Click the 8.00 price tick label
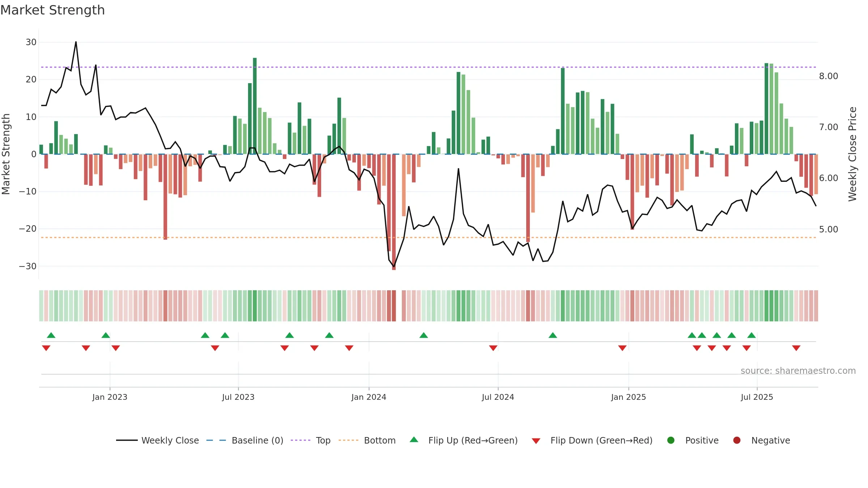 coord(829,76)
